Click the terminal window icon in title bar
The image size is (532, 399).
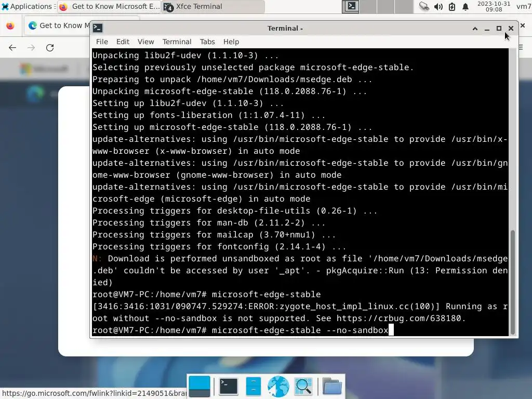pyautogui.click(x=98, y=28)
